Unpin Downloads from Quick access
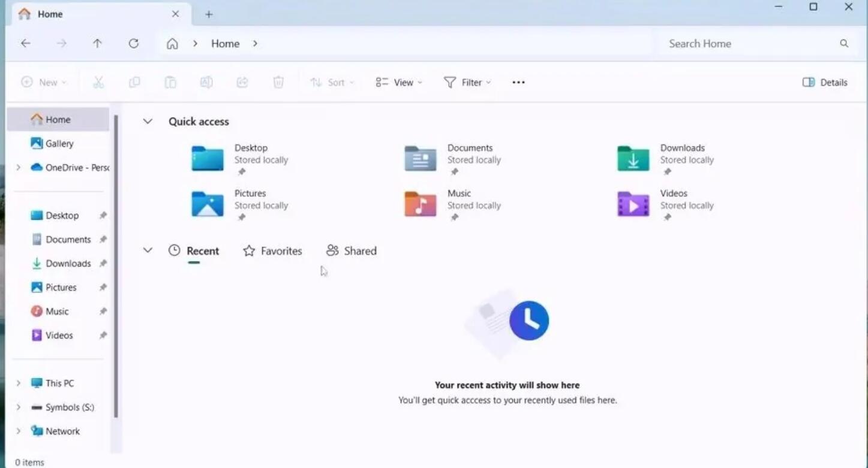This screenshot has width=868, height=468. 667,171
